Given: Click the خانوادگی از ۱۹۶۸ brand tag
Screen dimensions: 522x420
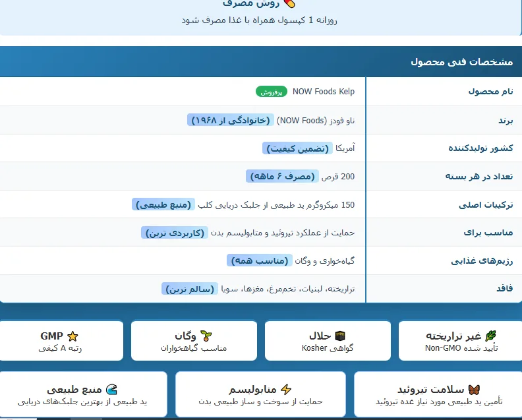Looking at the screenshot, I should point(229,120).
